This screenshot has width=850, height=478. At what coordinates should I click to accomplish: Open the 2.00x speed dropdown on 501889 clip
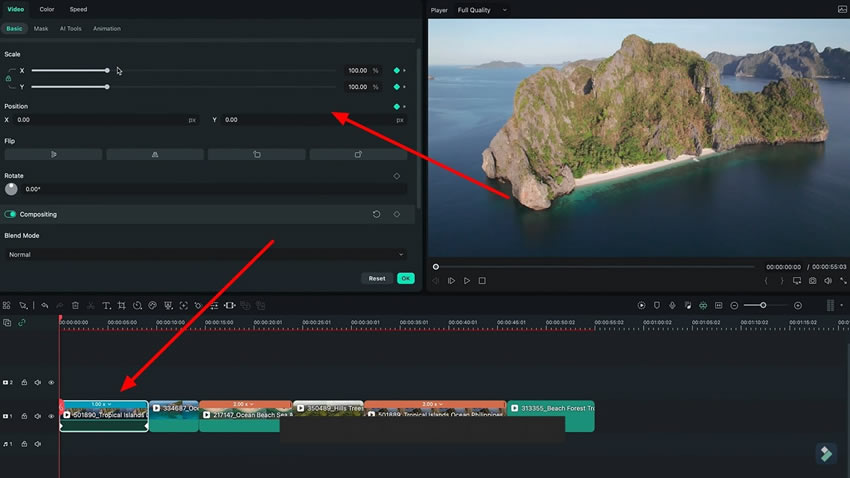pos(432,404)
